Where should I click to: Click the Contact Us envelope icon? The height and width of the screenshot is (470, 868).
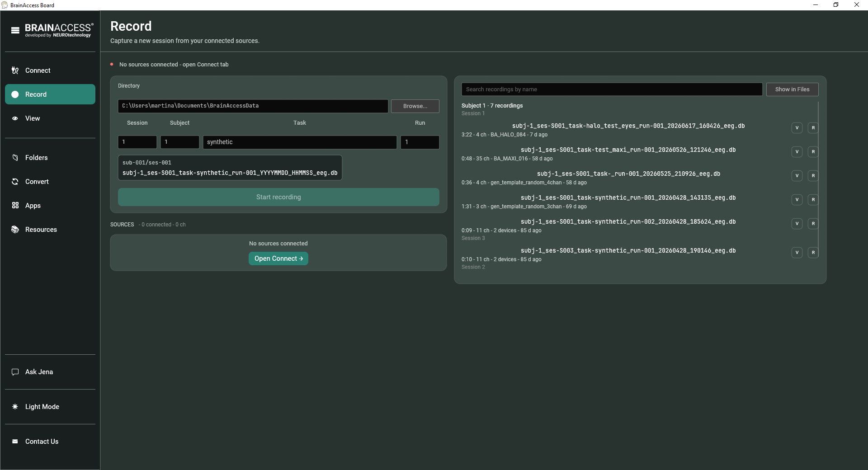point(15,442)
